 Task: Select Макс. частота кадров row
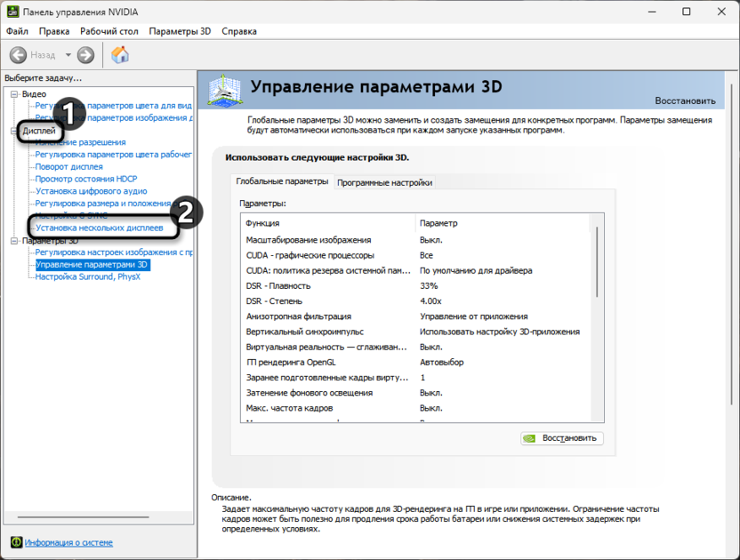(417, 408)
